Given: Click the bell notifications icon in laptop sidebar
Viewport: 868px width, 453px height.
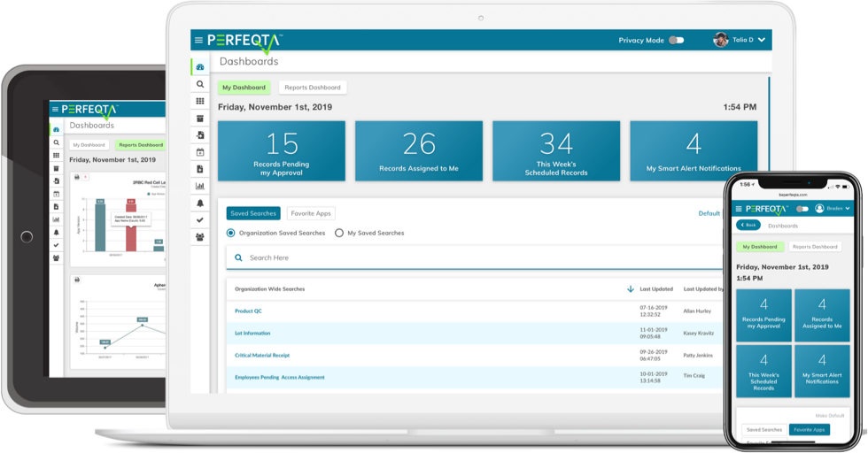Looking at the screenshot, I should (200, 203).
